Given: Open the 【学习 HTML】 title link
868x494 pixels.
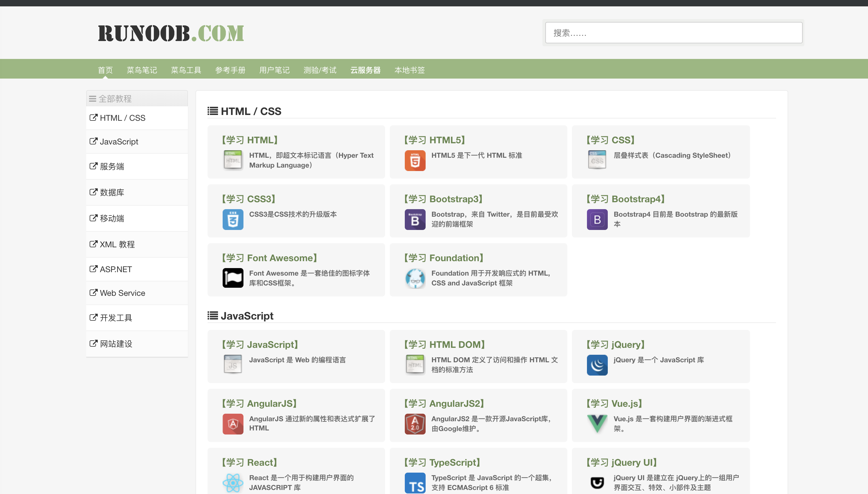Looking at the screenshot, I should click(x=250, y=140).
